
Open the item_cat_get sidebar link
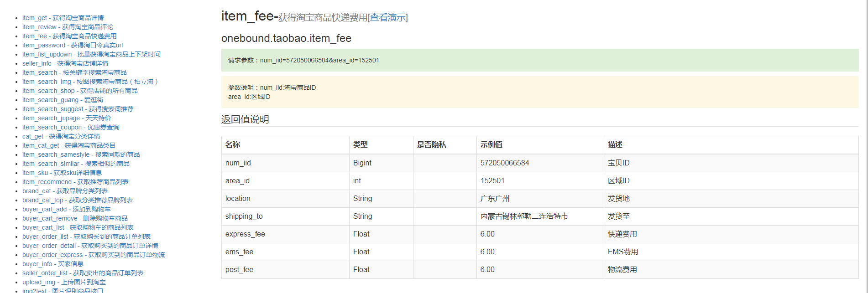pyautogui.click(x=69, y=145)
